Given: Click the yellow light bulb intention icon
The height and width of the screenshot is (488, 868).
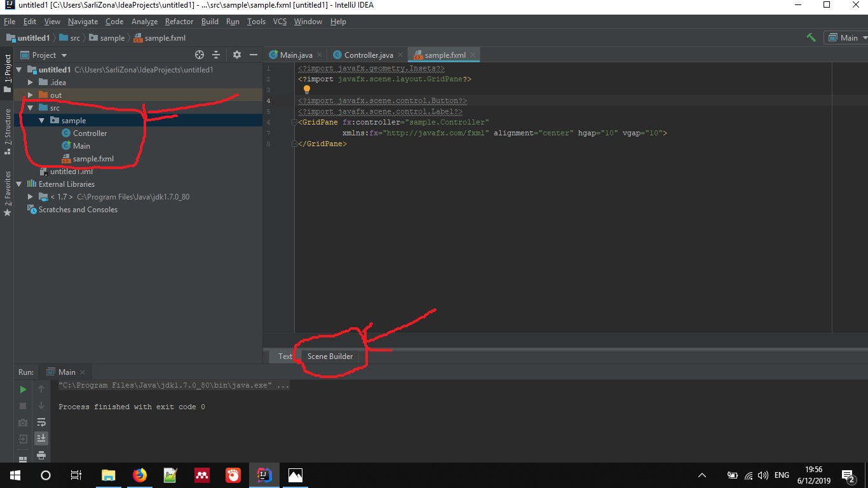Looking at the screenshot, I should [306, 90].
